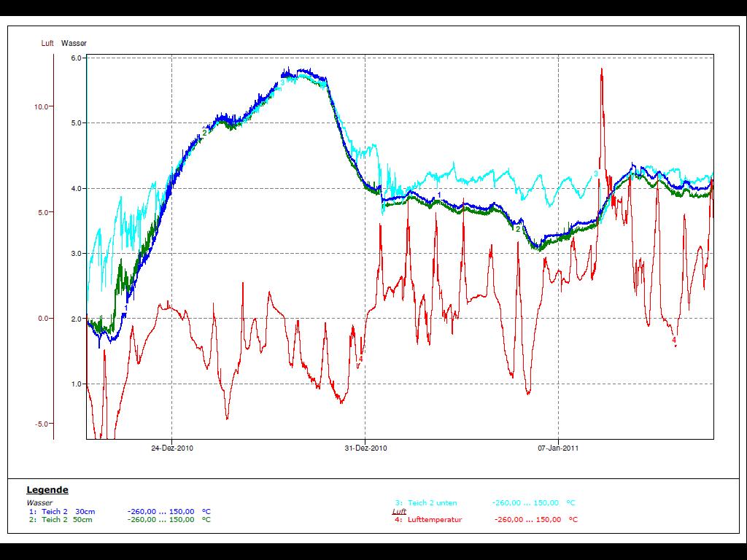Click the 6.0 tick on the Wasser axis

tap(75, 58)
